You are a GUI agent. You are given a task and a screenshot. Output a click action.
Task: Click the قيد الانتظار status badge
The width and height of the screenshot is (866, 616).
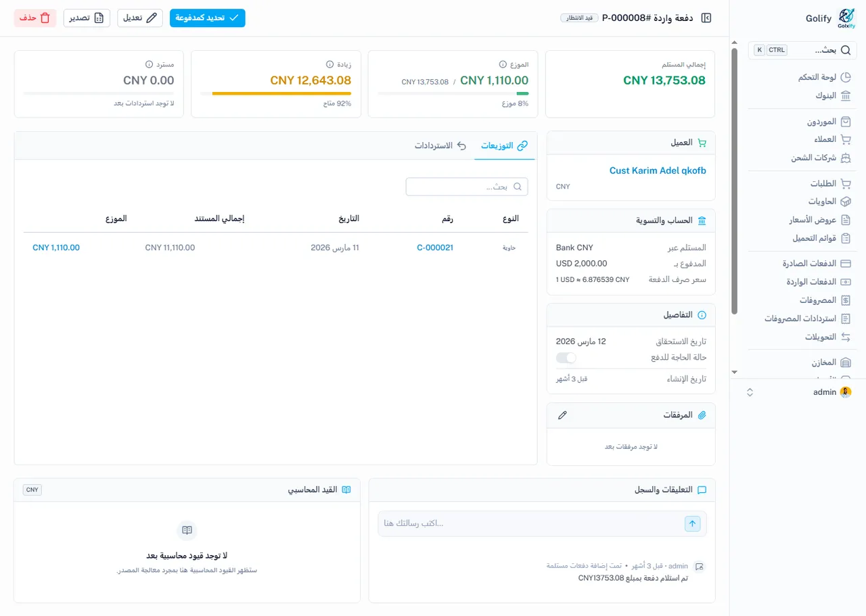579,18
